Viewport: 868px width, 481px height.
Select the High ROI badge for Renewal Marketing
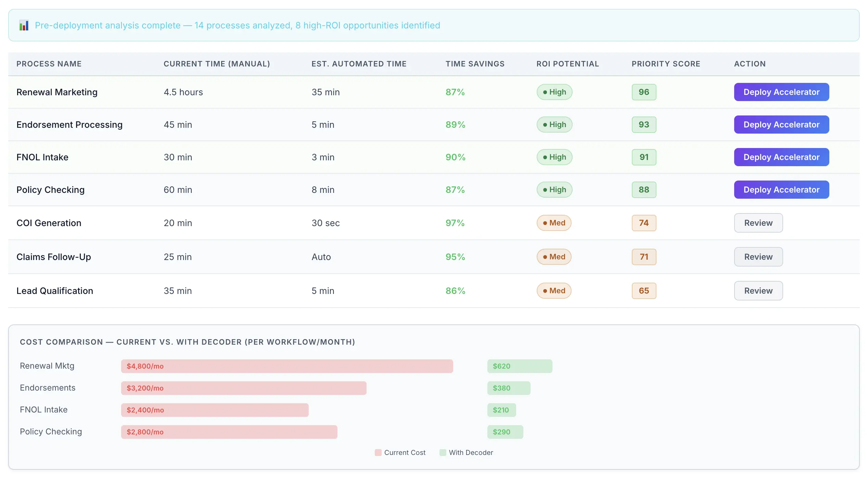click(554, 92)
